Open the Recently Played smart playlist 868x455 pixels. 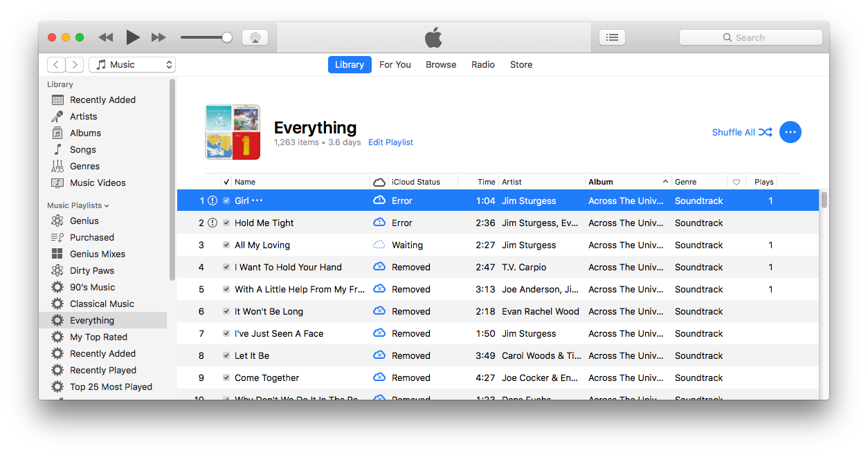pos(102,370)
